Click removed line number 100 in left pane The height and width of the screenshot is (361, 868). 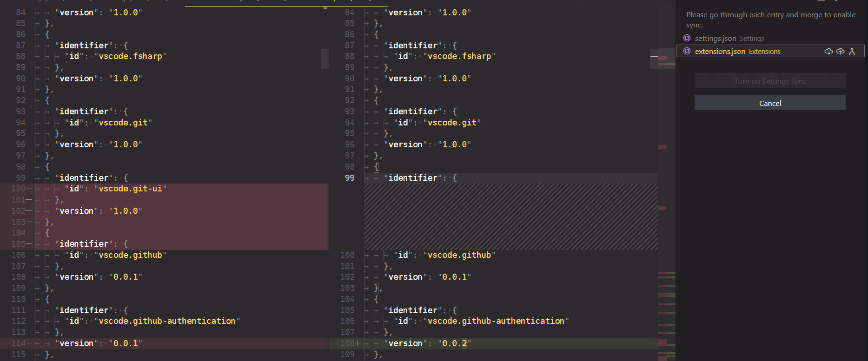(x=19, y=189)
